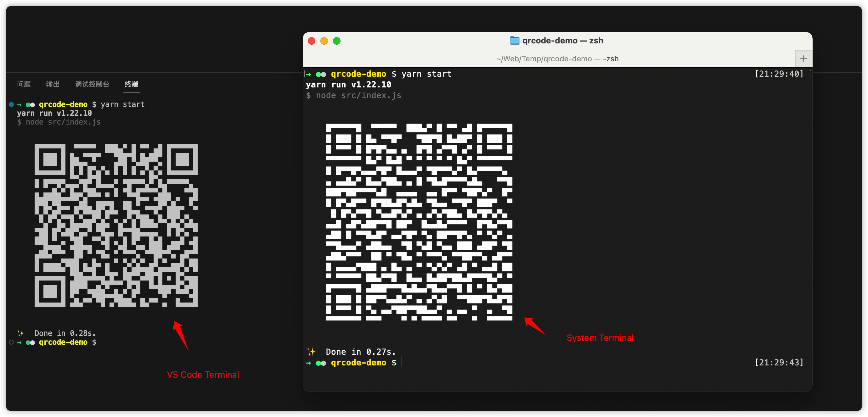Switch to the 终端 tab in VS Code

click(x=132, y=85)
